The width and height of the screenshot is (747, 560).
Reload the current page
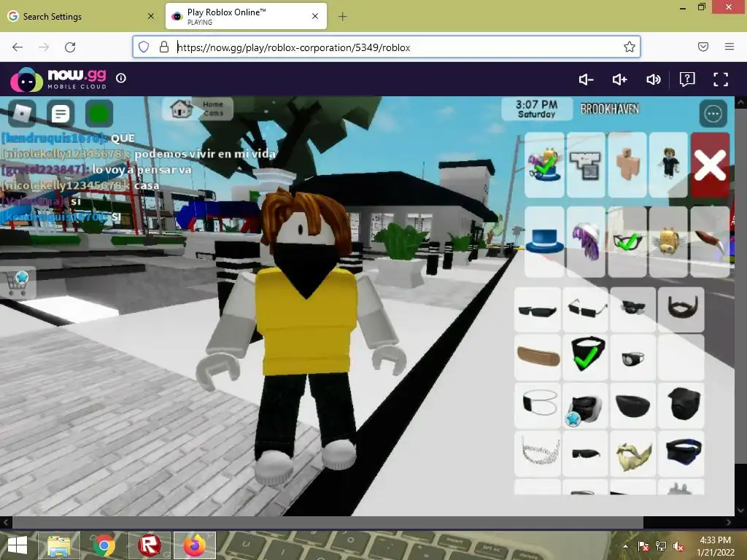[x=70, y=47]
